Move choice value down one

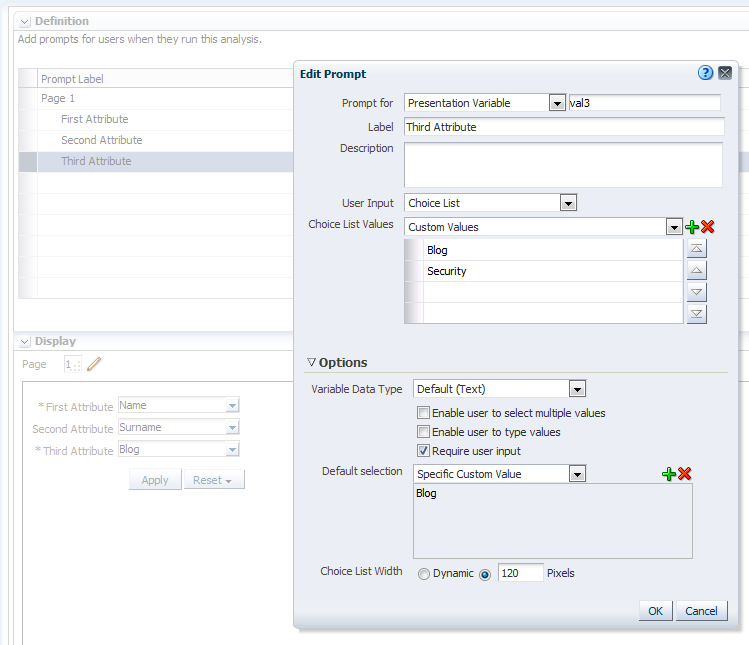696,292
